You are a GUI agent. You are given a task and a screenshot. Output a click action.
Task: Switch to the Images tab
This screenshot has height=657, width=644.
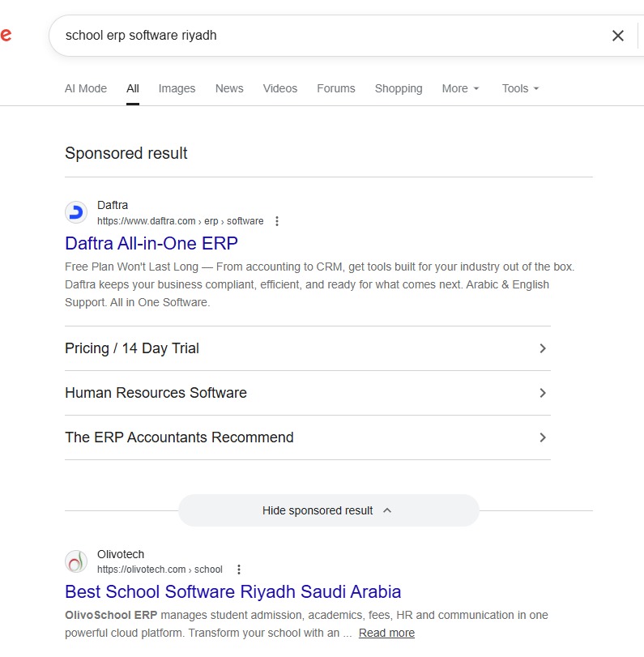177,88
